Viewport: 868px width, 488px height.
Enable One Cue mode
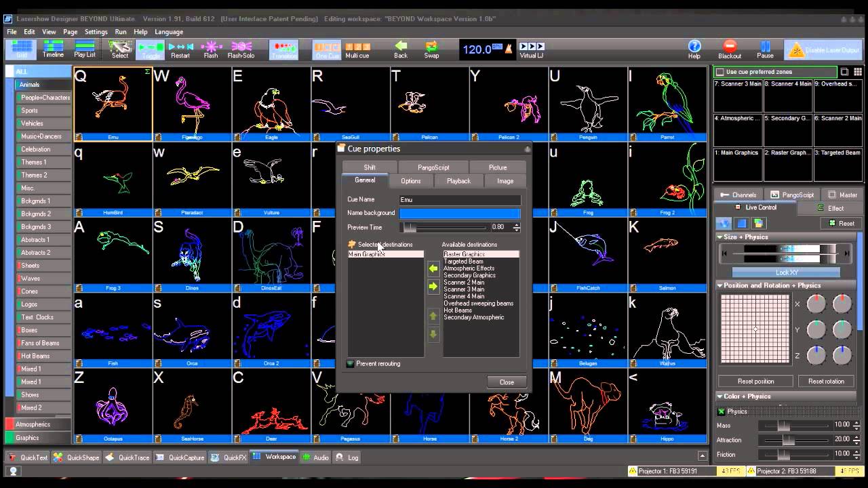(327, 49)
